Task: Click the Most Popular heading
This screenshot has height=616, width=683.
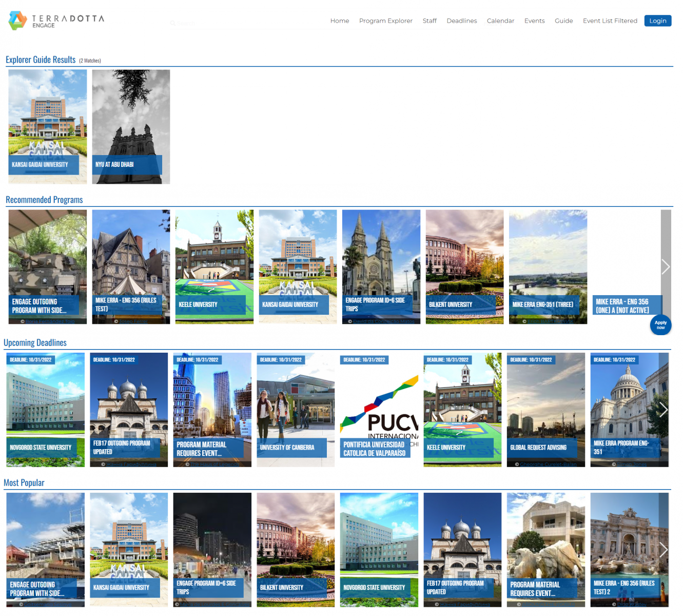Action: tap(24, 483)
